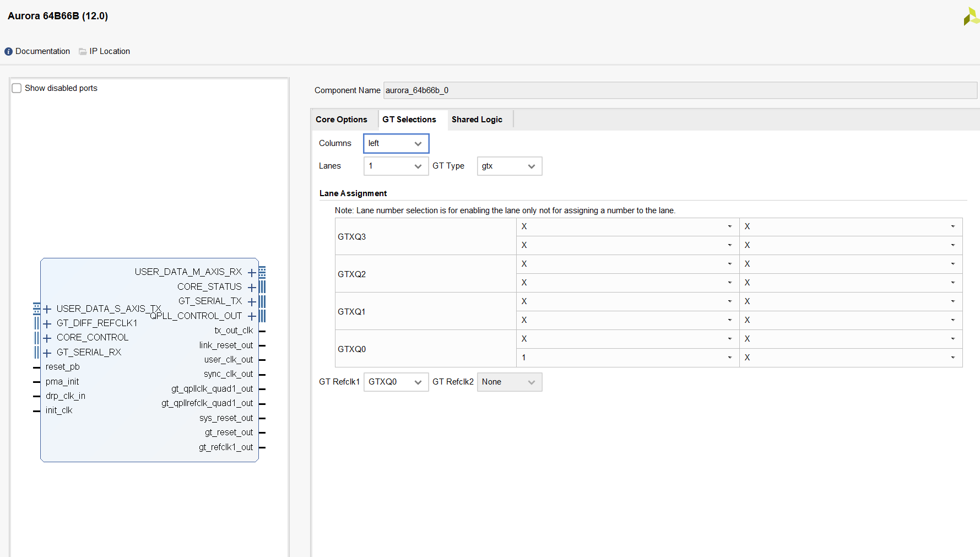Select the gt_reset_out port label
This screenshot has width=980, height=557.
tap(229, 432)
